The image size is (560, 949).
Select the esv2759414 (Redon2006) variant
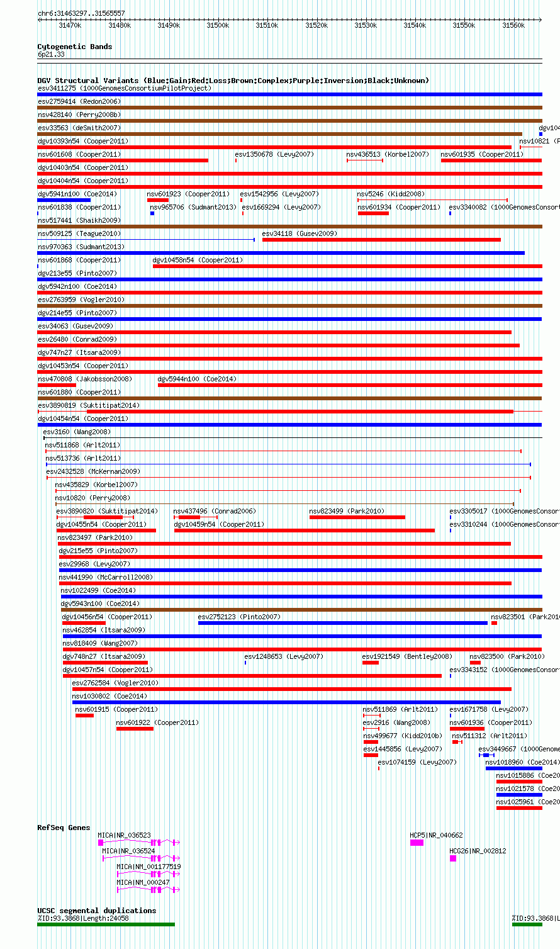(79, 102)
